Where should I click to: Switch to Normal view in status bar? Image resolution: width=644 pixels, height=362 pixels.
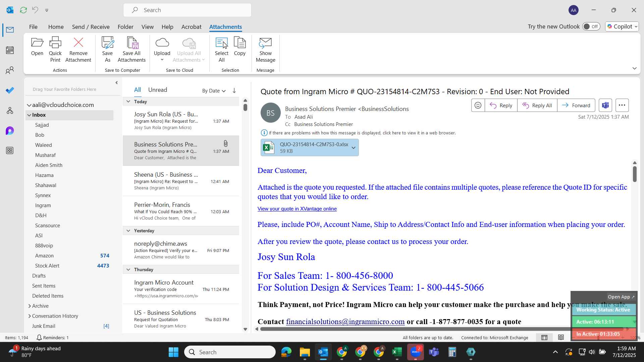(544, 338)
